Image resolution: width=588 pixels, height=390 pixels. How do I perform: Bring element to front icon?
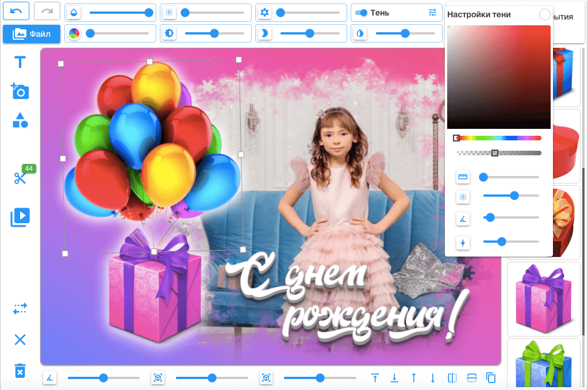(375, 378)
